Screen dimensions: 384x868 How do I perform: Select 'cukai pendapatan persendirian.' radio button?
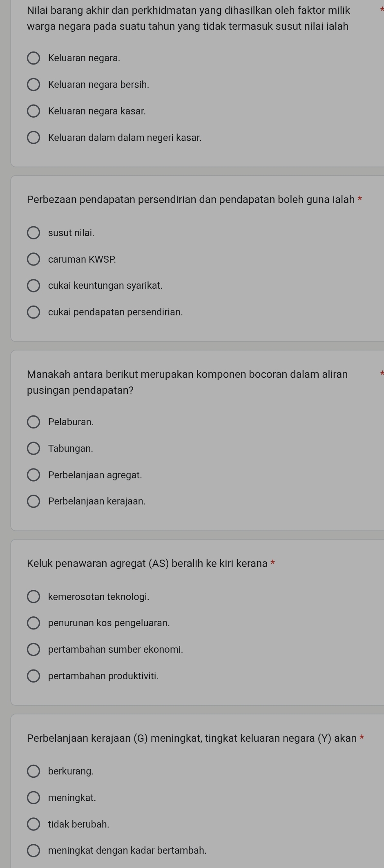point(33,312)
